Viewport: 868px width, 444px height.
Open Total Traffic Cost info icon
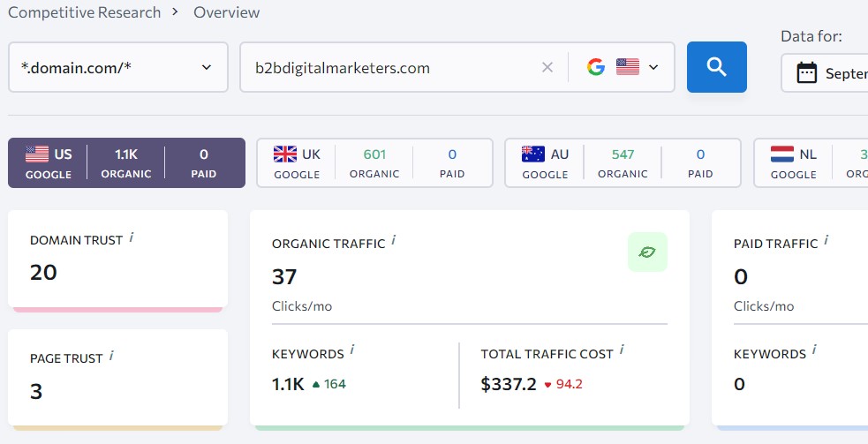point(622,350)
